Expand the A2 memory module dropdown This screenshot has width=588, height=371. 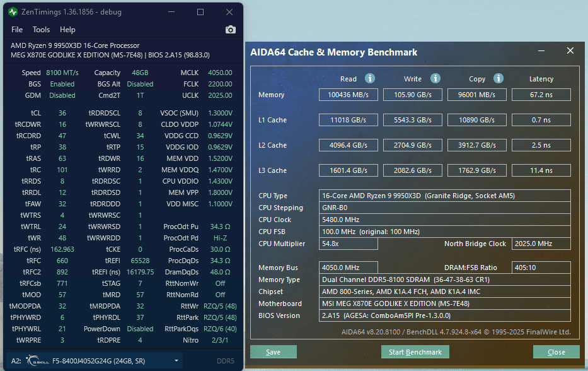point(176,361)
